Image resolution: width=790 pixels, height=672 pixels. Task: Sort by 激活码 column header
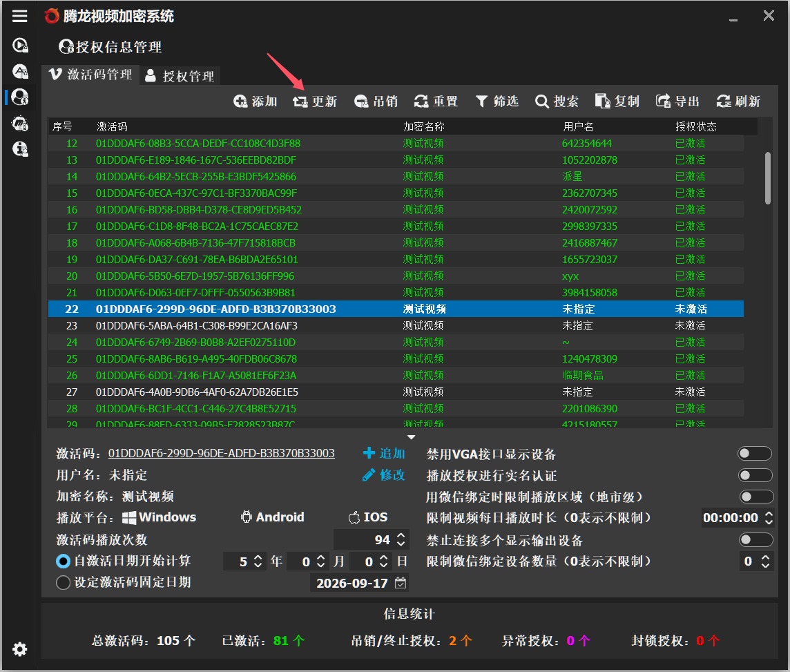pyautogui.click(x=112, y=126)
